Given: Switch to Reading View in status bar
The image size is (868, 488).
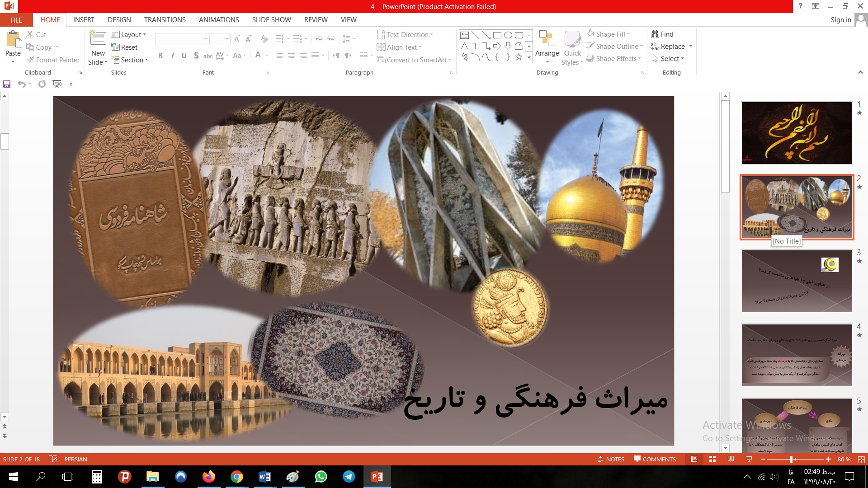Looking at the screenshot, I should click(x=731, y=459).
